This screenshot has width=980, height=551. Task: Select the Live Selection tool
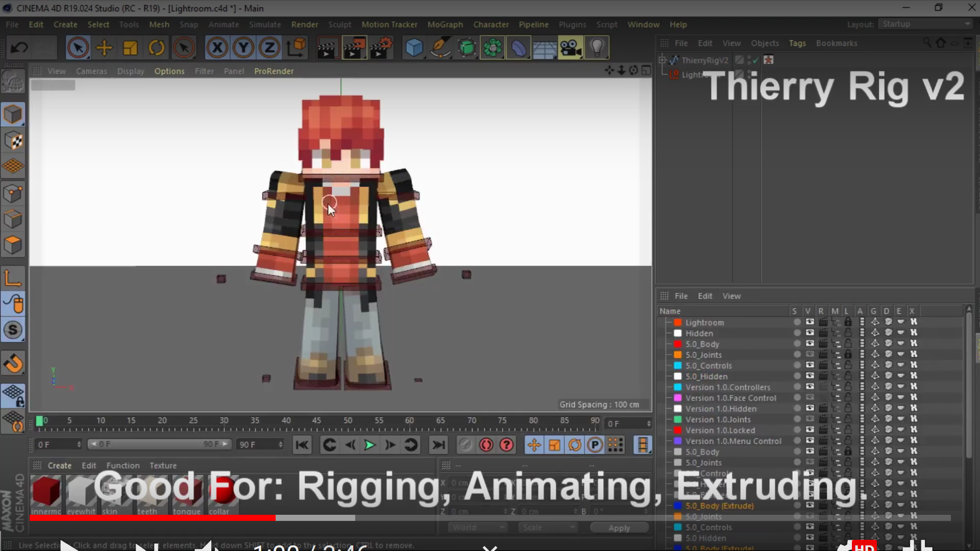(x=78, y=48)
